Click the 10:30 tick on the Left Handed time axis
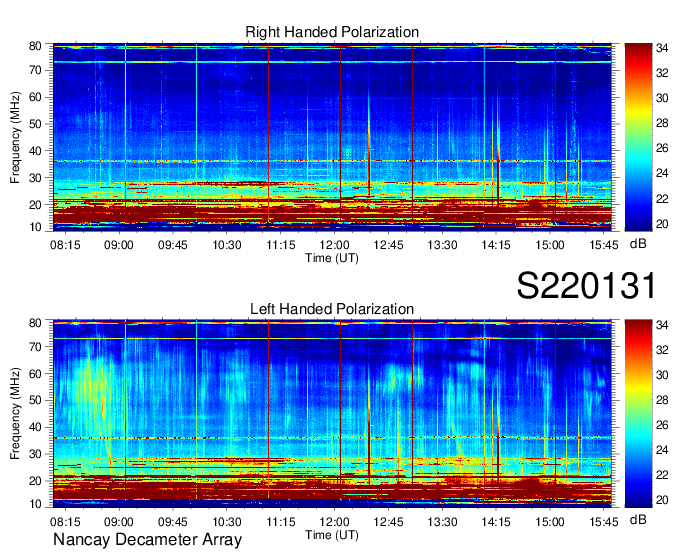This screenshot has height=552, width=680. pyautogui.click(x=226, y=522)
